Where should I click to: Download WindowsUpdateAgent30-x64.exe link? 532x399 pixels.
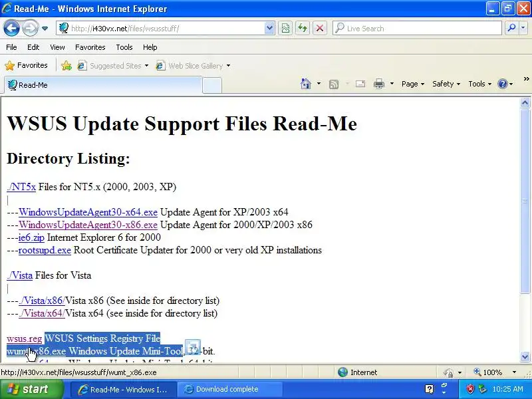click(x=88, y=212)
